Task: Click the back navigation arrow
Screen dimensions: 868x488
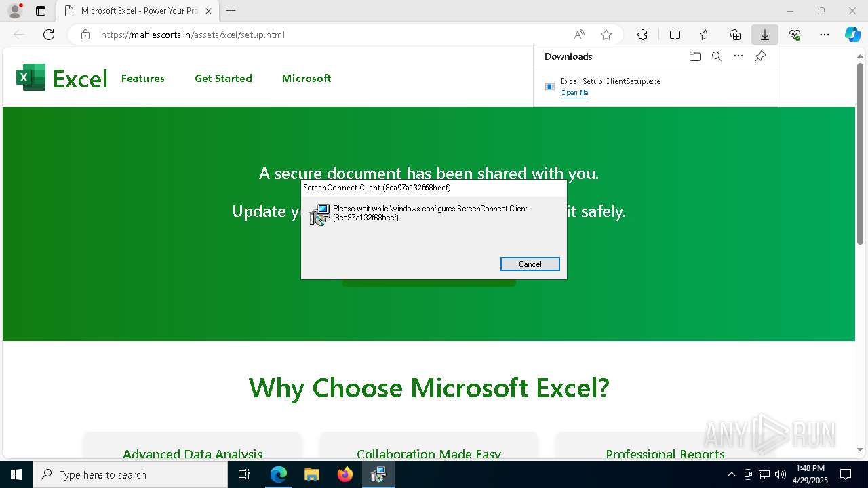Action: point(19,35)
